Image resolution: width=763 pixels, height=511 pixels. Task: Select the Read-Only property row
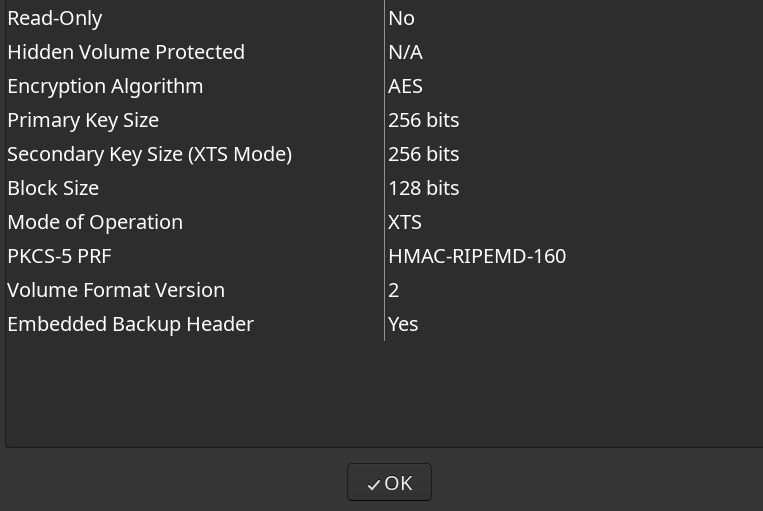384,18
